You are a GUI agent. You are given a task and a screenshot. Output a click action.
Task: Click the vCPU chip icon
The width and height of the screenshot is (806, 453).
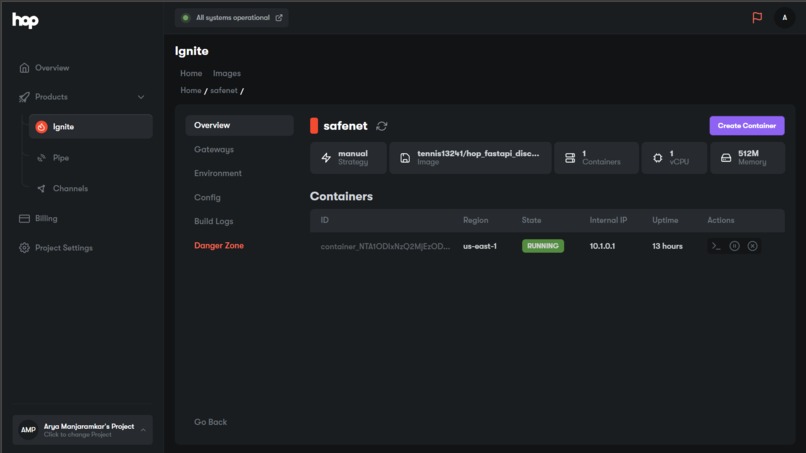(657, 158)
